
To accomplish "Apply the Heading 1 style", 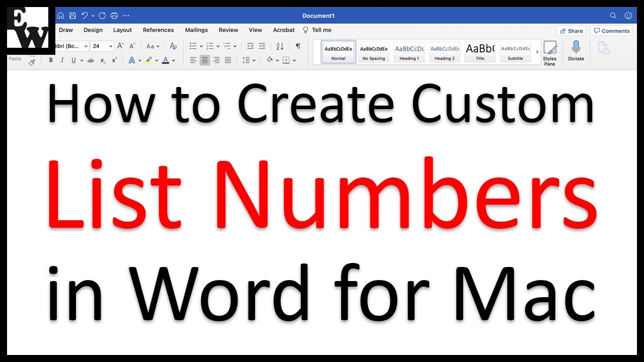I will [409, 52].
